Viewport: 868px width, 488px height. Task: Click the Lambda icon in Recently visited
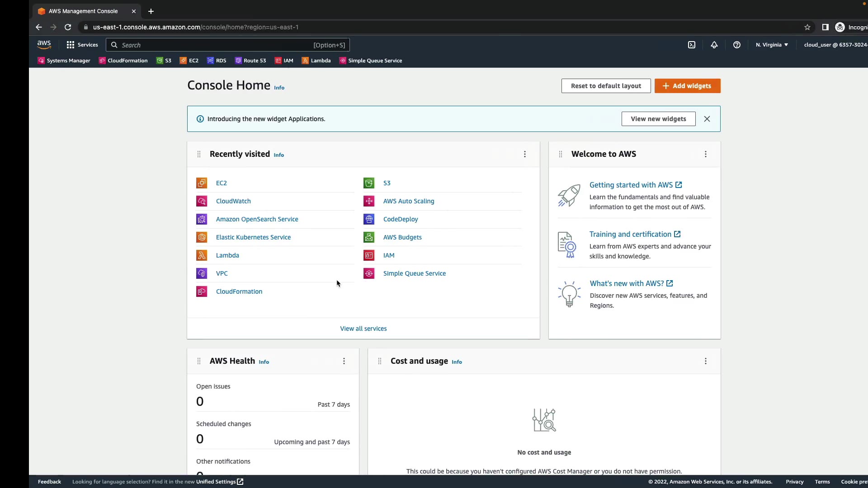pyautogui.click(x=202, y=255)
